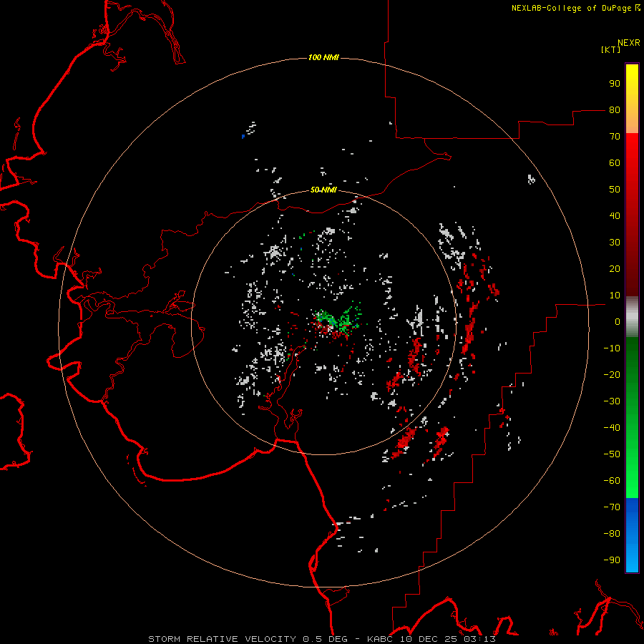Click the NEXR label above the color bar
The width and height of the screenshot is (644, 644).
(629, 43)
